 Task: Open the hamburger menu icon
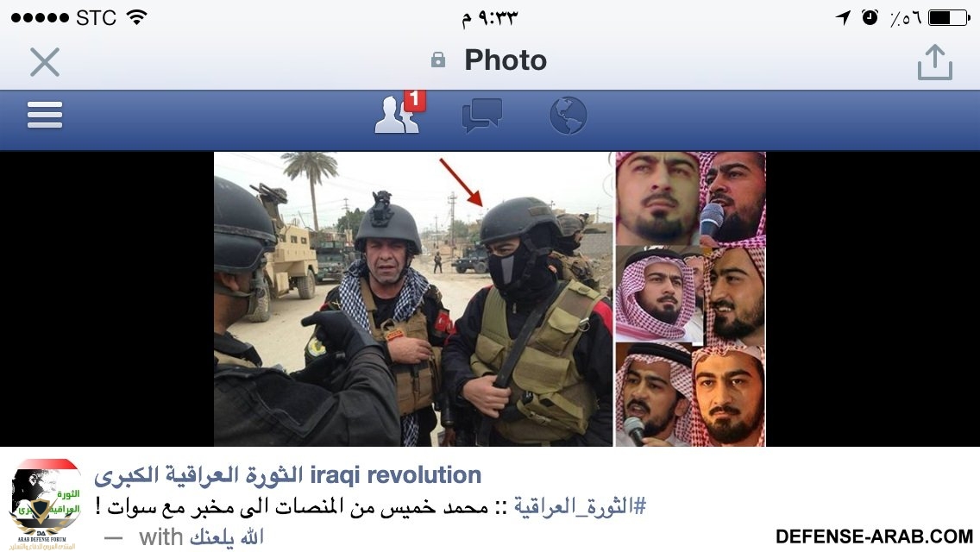point(45,115)
